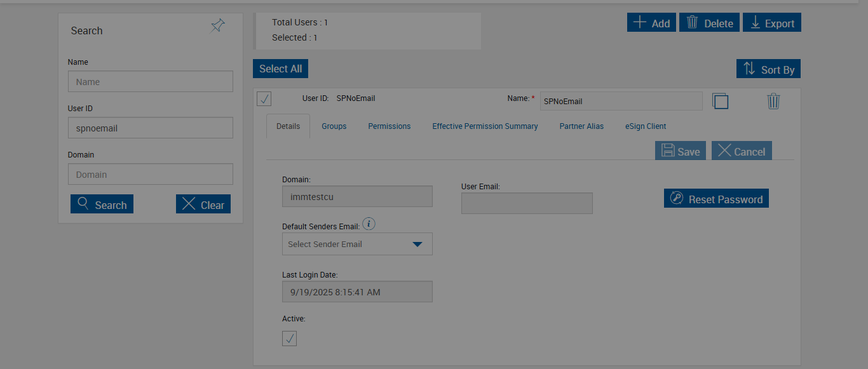Click the Reset Password button

point(716,199)
